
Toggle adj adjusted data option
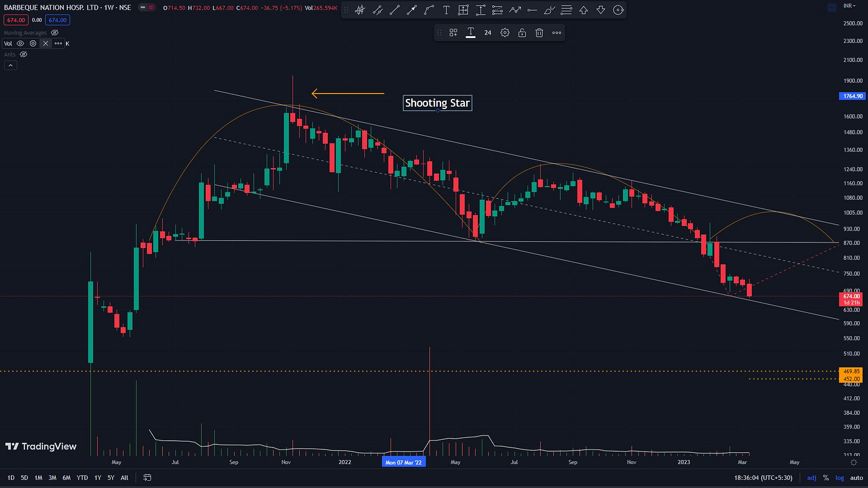pyautogui.click(x=811, y=477)
